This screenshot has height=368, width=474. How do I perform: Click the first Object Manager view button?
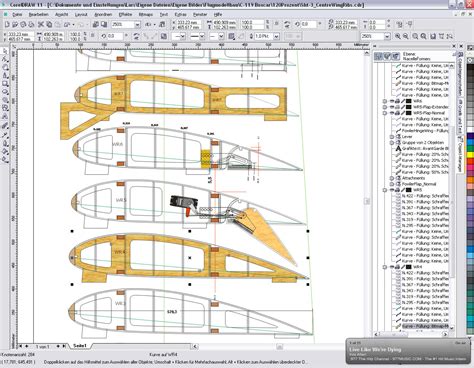[378, 56]
